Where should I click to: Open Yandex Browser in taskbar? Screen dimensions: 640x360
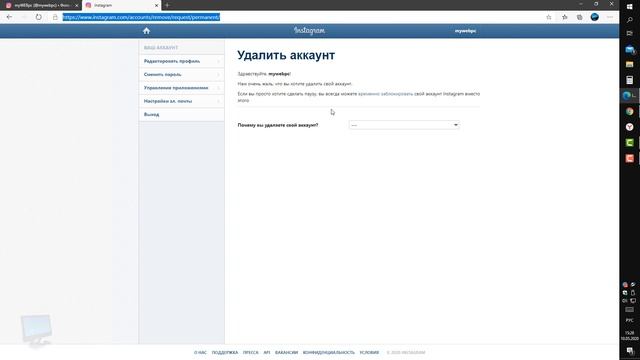click(630, 127)
